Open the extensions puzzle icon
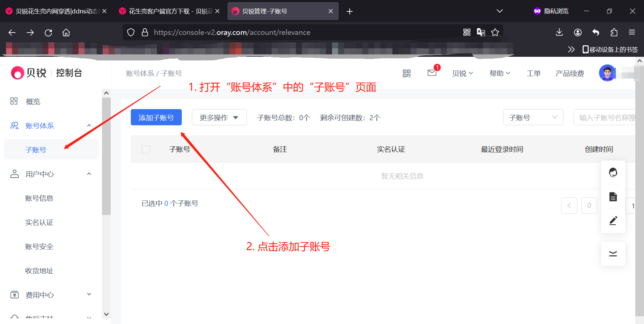 (x=614, y=32)
